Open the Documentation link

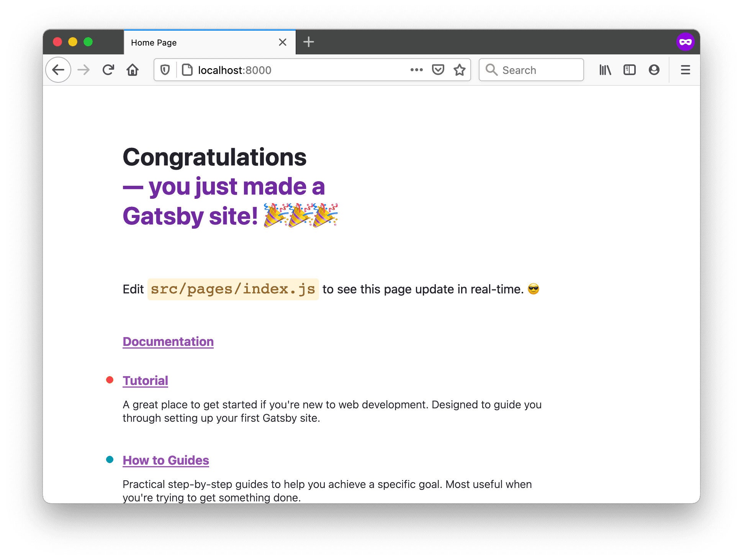pyautogui.click(x=168, y=342)
